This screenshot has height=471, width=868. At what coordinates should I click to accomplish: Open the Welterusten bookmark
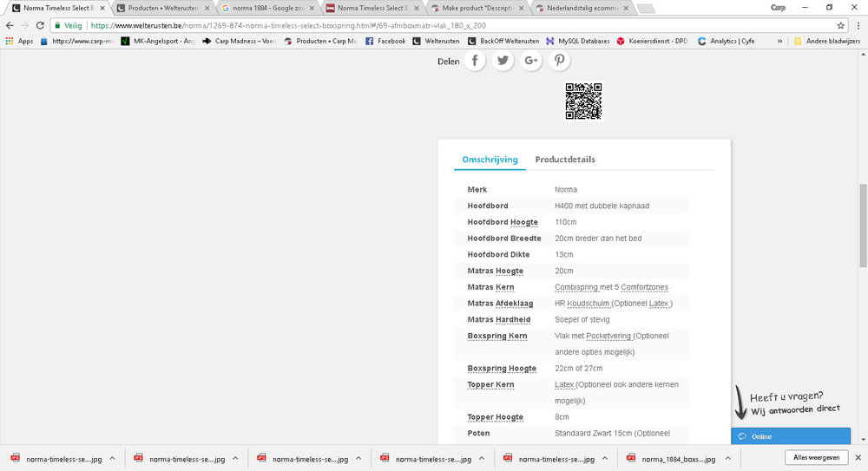coord(437,41)
